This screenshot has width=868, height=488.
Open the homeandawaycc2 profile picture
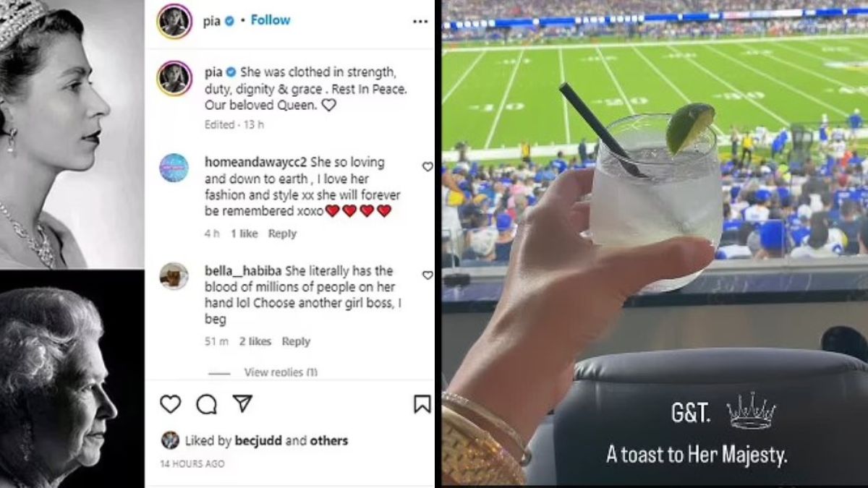click(x=174, y=168)
